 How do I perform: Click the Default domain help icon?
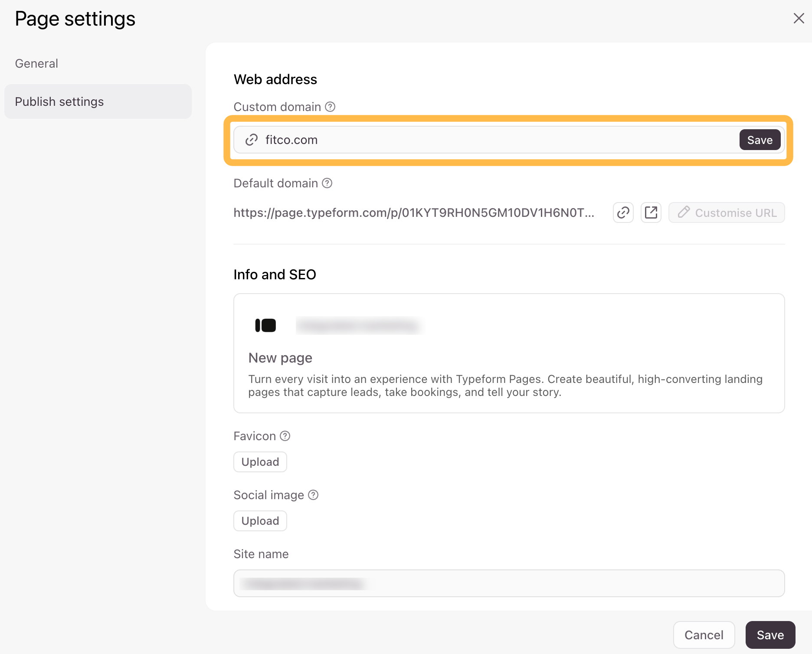click(x=327, y=183)
